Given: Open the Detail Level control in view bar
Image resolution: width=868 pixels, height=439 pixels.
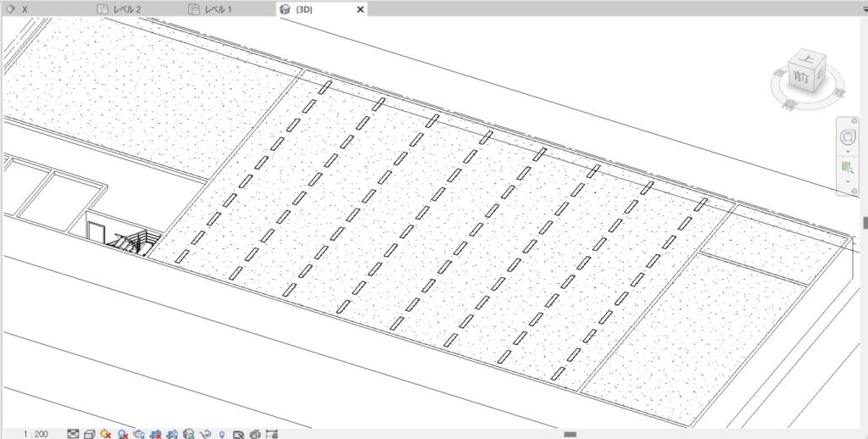Looking at the screenshot, I should 73,433.
